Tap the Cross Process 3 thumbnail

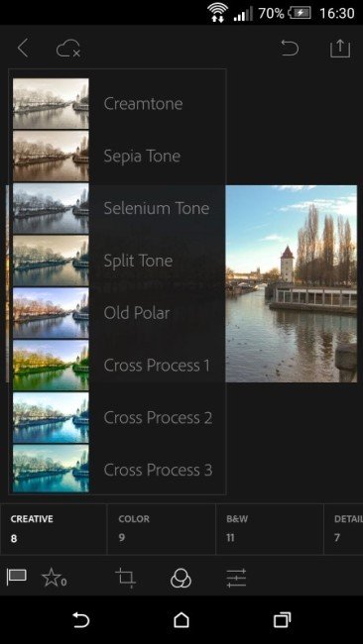tap(51, 470)
